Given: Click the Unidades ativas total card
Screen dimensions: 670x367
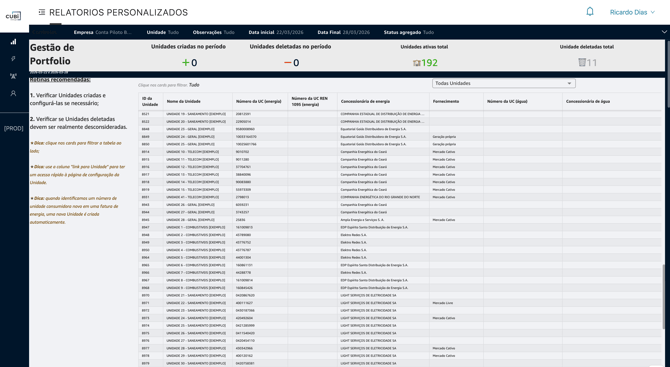Looking at the screenshot, I should tap(424, 56).
